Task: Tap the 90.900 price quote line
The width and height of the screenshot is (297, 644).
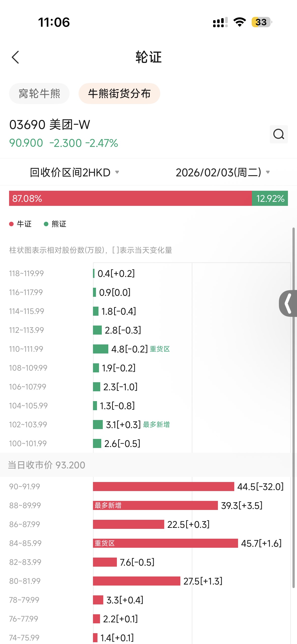Action: point(63,143)
